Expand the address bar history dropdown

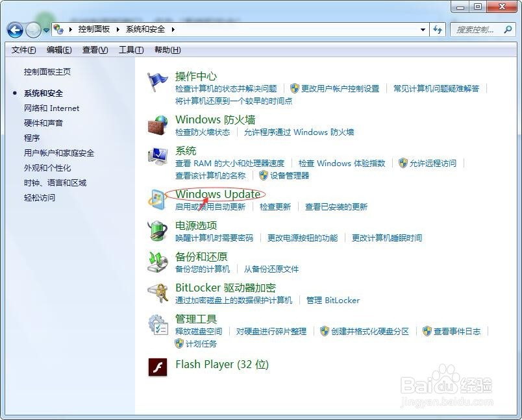423,30
